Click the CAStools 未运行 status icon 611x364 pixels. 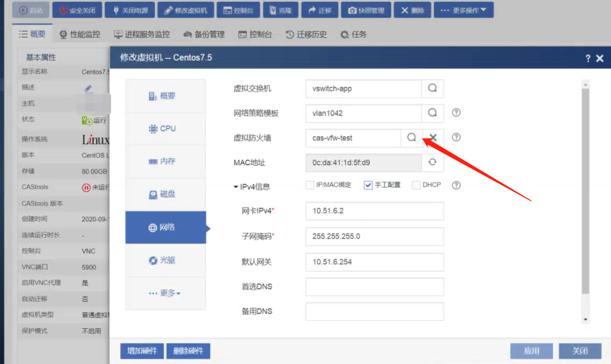pyautogui.click(x=86, y=187)
